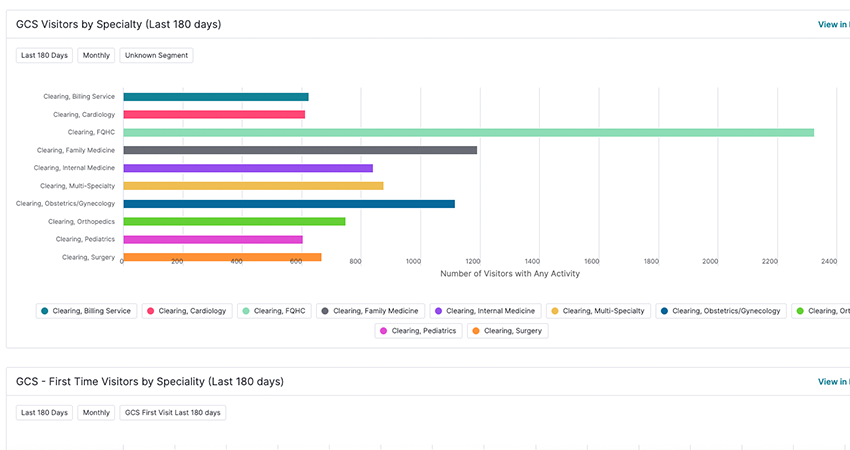Open View in link for First Time Visitors

click(x=833, y=382)
